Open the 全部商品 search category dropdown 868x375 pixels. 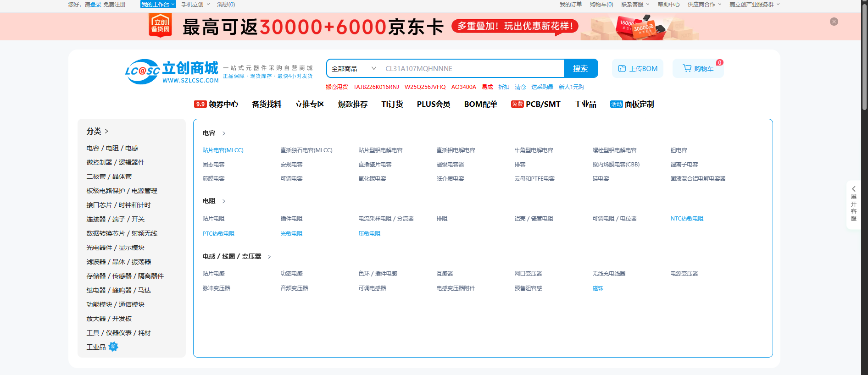(353, 68)
